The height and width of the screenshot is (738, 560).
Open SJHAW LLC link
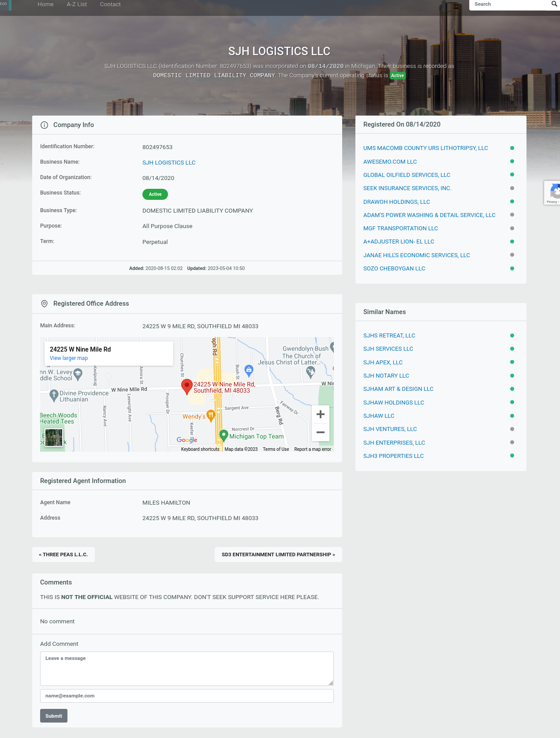[379, 416]
